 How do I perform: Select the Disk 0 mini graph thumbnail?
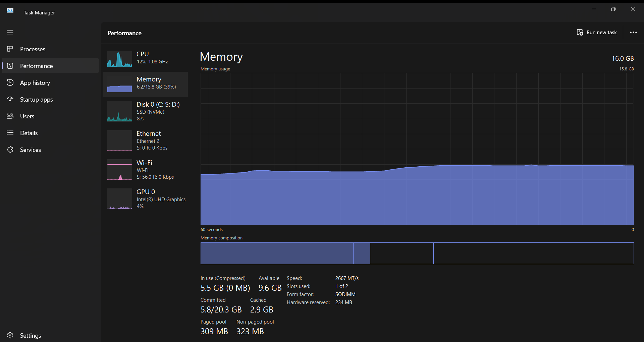click(x=119, y=111)
